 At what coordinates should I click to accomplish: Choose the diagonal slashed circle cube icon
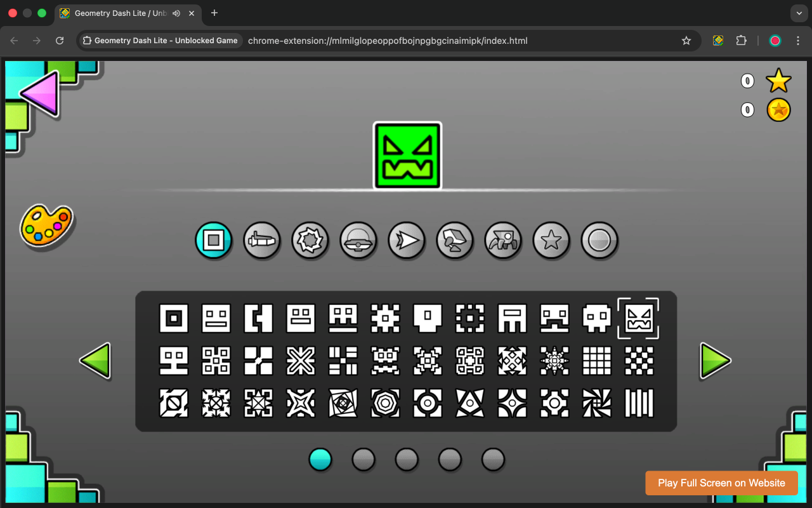[174, 403]
